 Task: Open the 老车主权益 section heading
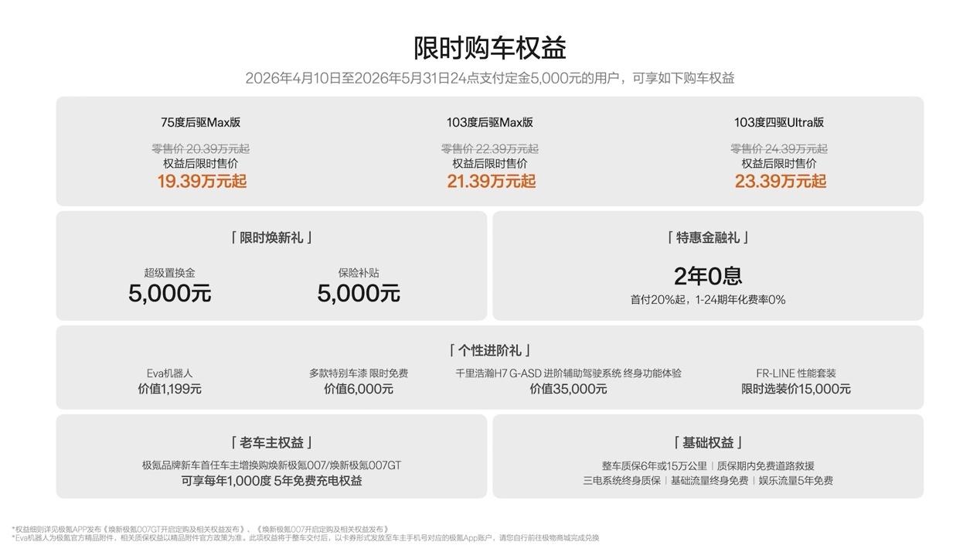click(x=271, y=442)
